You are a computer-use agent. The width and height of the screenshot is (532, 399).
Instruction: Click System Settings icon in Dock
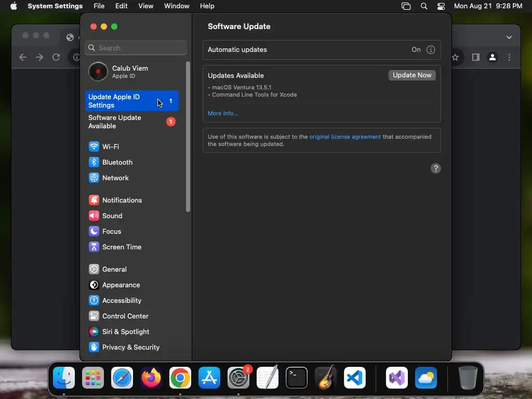click(238, 378)
